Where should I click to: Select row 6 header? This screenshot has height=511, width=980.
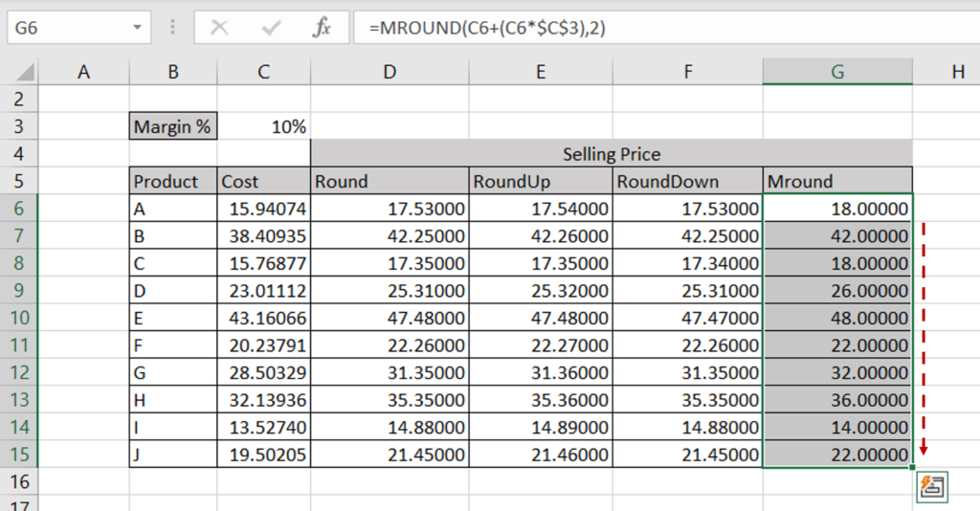click(19, 208)
